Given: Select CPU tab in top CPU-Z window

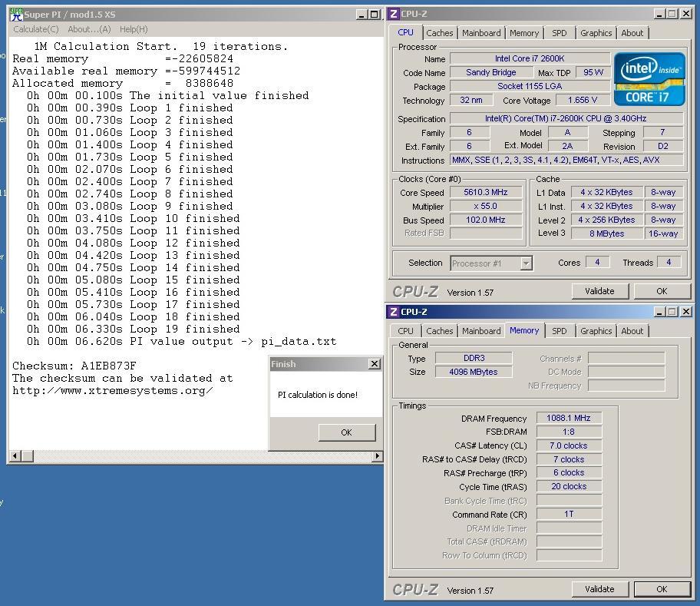Looking at the screenshot, I should click(x=405, y=32).
